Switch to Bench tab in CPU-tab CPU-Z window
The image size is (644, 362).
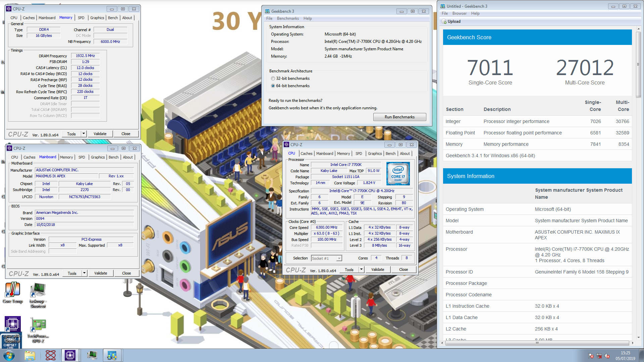point(390,154)
